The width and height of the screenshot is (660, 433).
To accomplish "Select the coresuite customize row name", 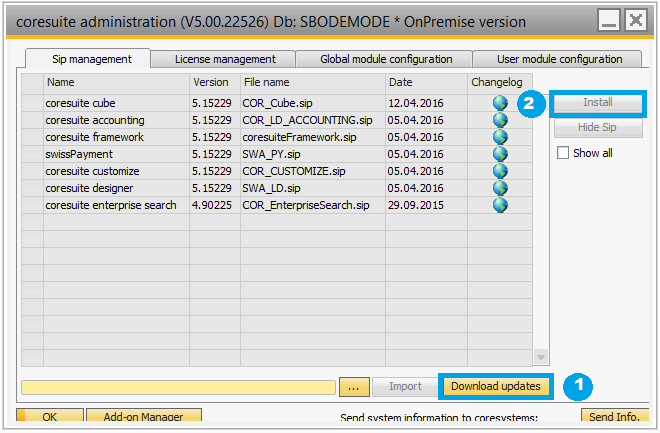I will [92, 171].
